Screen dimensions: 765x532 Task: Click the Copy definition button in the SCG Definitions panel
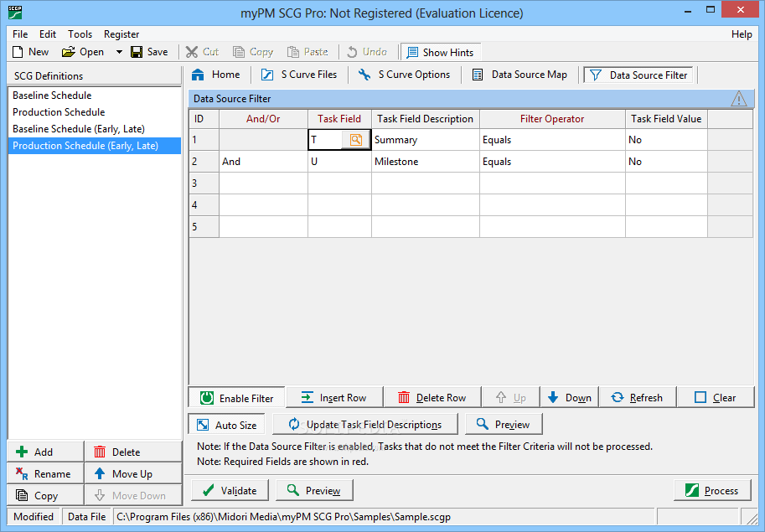tap(45, 495)
